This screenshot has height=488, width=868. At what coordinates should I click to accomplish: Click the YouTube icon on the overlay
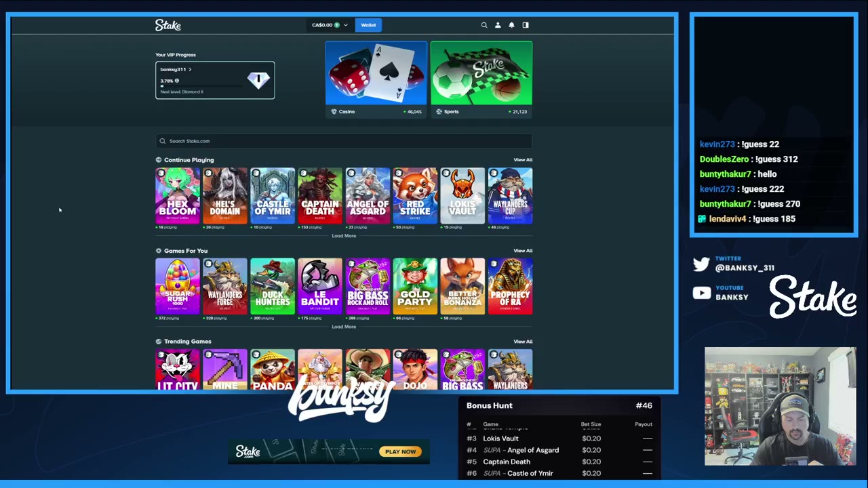coord(701,293)
